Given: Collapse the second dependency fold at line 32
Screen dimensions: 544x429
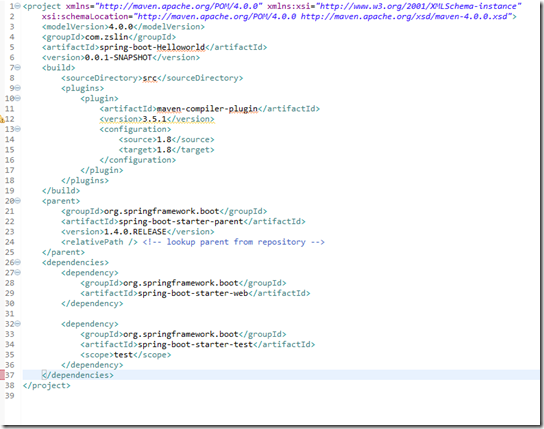Looking at the screenshot, I should pos(18,324).
